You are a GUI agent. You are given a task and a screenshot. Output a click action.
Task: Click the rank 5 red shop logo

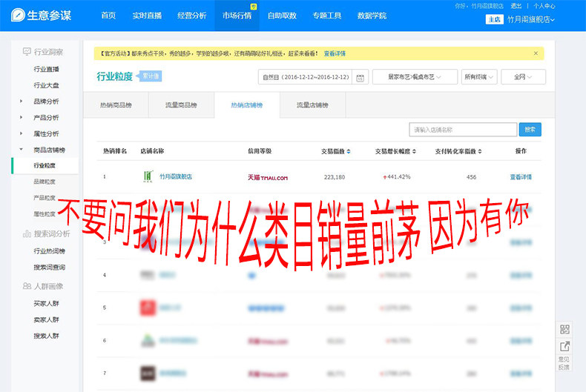coord(148,308)
